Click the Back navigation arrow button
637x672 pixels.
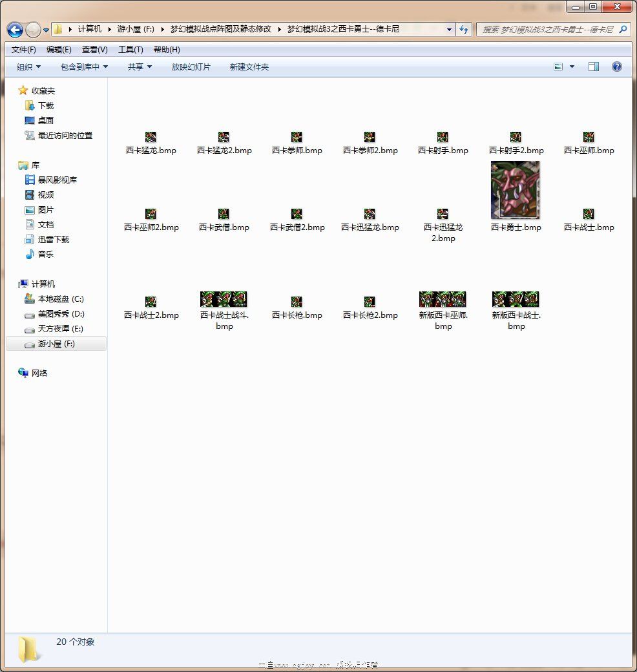(x=15, y=30)
